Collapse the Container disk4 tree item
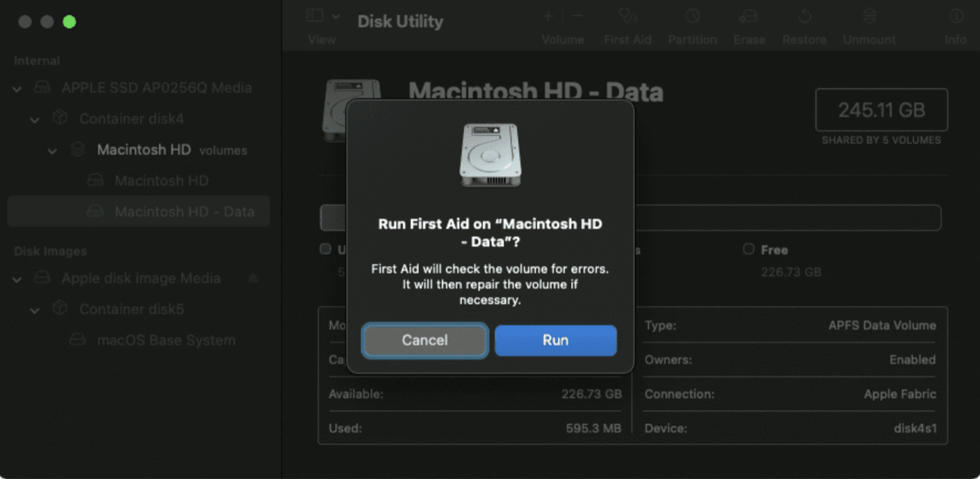 (x=33, y=118)
